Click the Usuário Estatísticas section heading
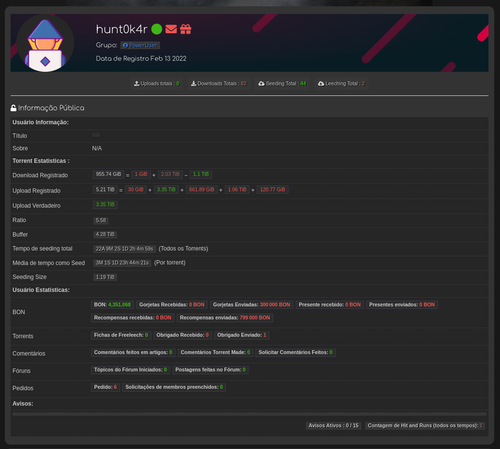The height and width of the screenshot is (449, 500). 41,290
